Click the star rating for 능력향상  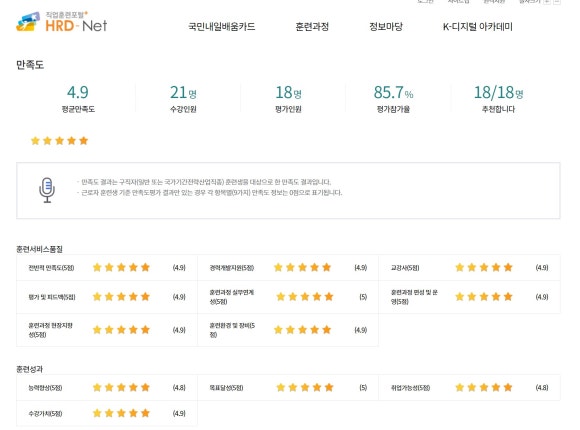(x=121, y=387)
